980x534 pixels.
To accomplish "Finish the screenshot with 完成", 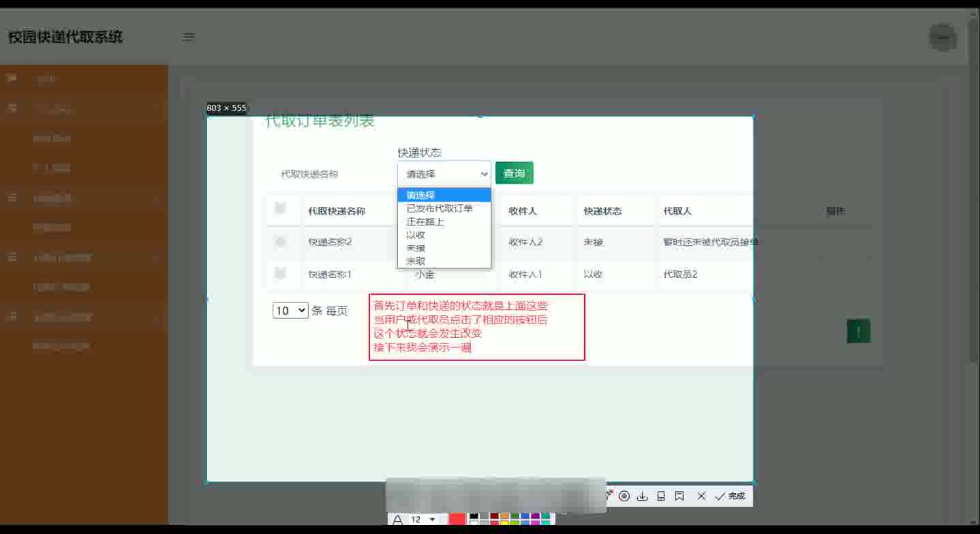I will click(x=730, y=496).
